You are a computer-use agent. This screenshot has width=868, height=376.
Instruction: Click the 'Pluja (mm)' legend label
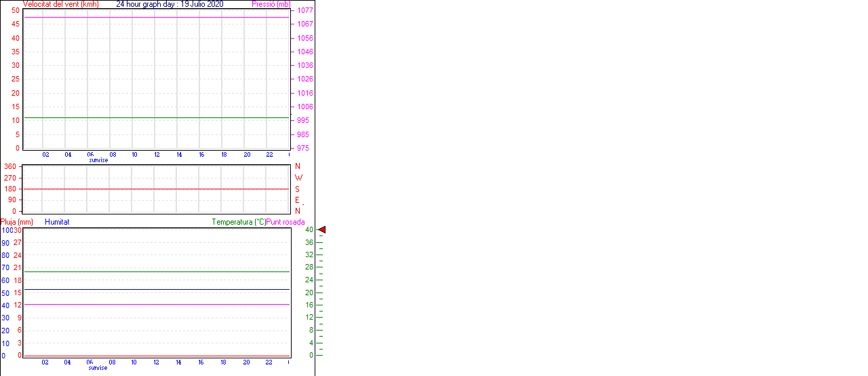(x=17, y=222)
